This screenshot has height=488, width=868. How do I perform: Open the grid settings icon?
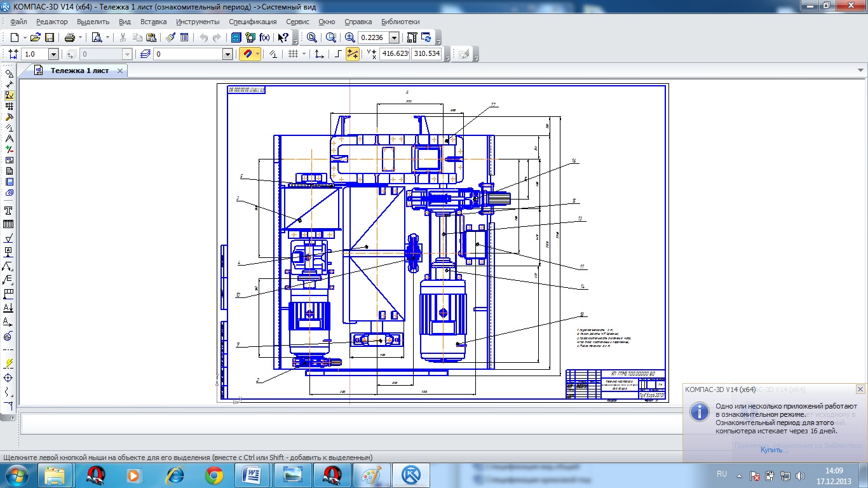(x=293, y=55)
